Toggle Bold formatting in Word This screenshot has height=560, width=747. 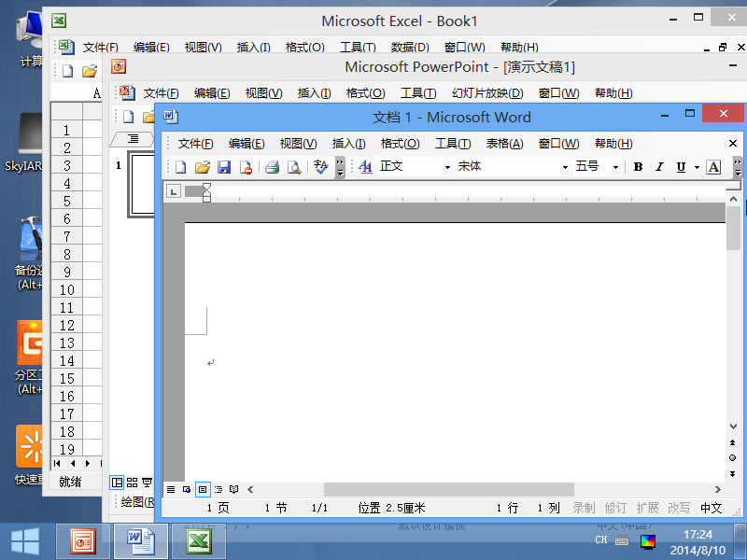point(638,167)
